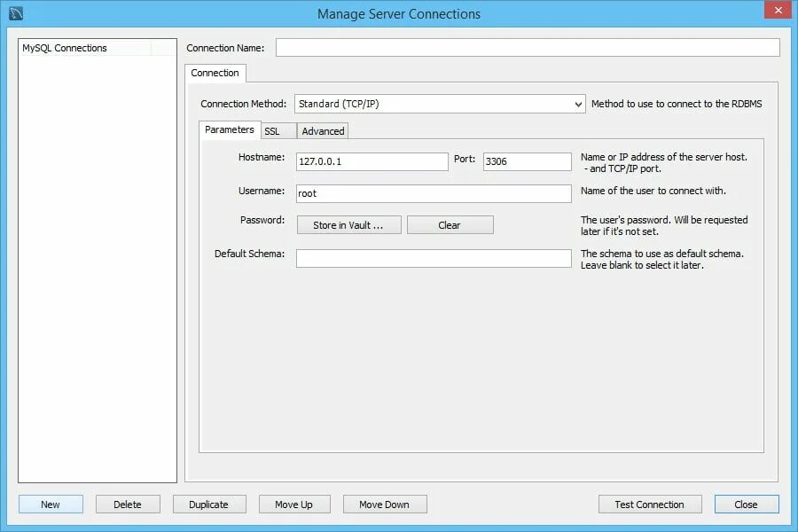The height and width of the screenshot is (532, 798).
Task: Click the Default Schema input field
Action: click(x=434, y=258)
